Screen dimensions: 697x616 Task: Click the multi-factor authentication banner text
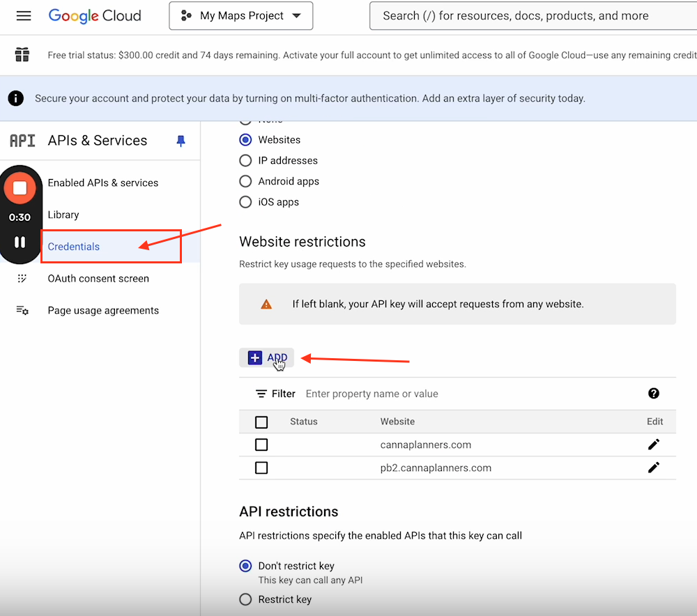[310, 98]
